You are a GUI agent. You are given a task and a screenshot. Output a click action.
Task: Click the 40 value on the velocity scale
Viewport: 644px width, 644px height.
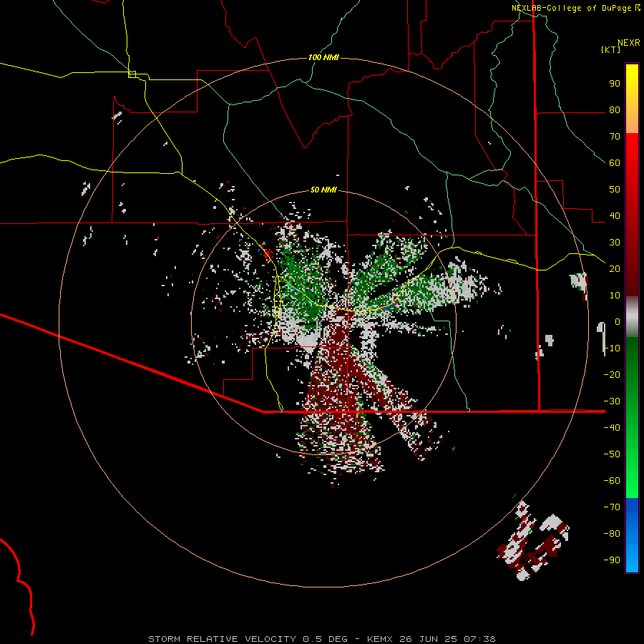point(615,216)
